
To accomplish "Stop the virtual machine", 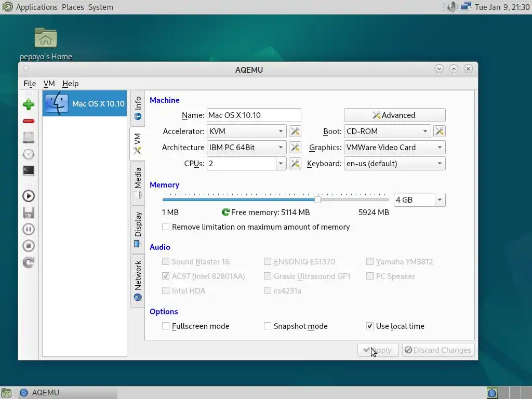I will [x=29, y=246].
